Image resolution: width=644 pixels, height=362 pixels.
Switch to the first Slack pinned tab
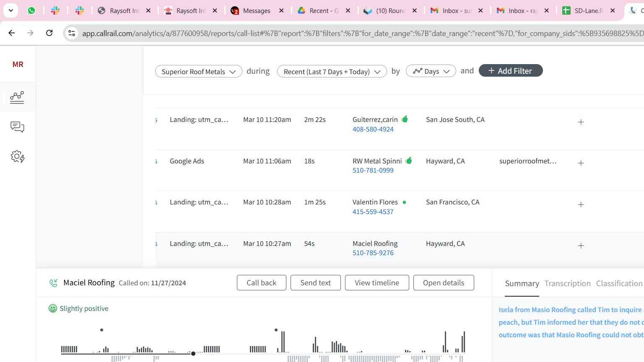pos(55,10)
